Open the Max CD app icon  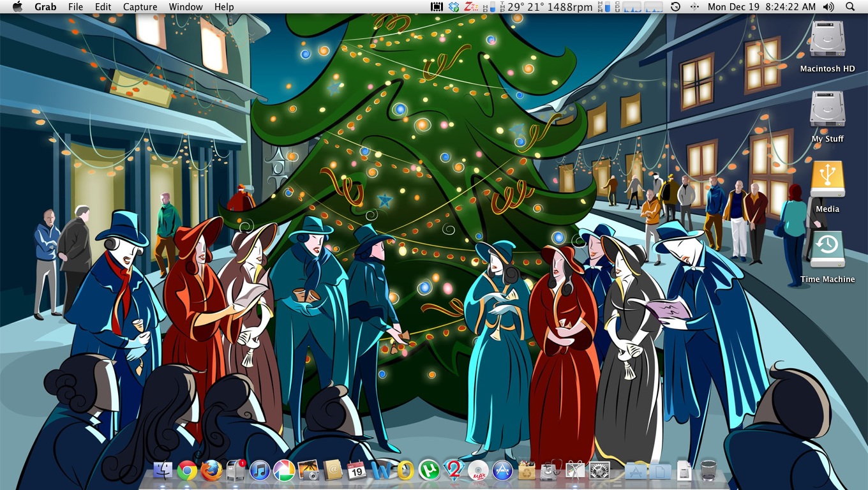pos(478,471)
